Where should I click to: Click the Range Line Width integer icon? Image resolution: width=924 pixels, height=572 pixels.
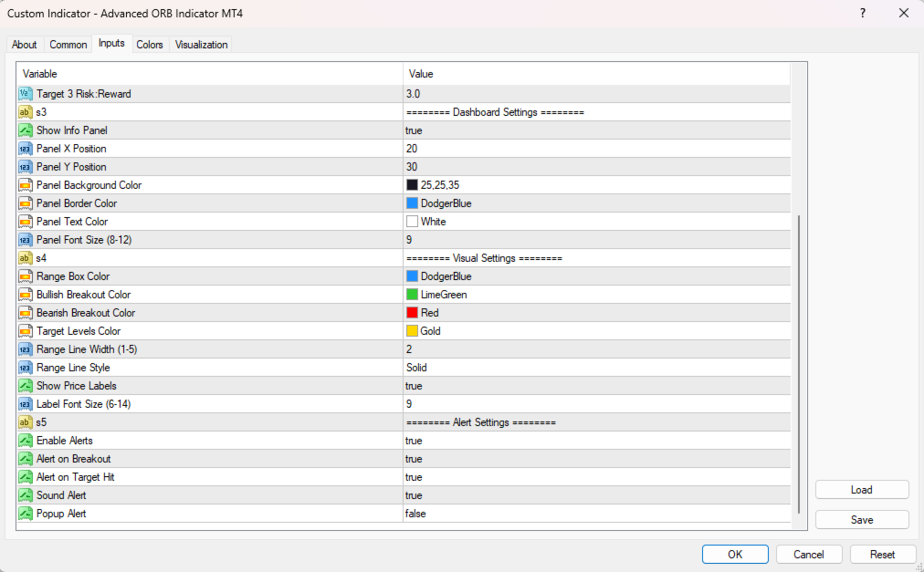[x=26, y=349]
